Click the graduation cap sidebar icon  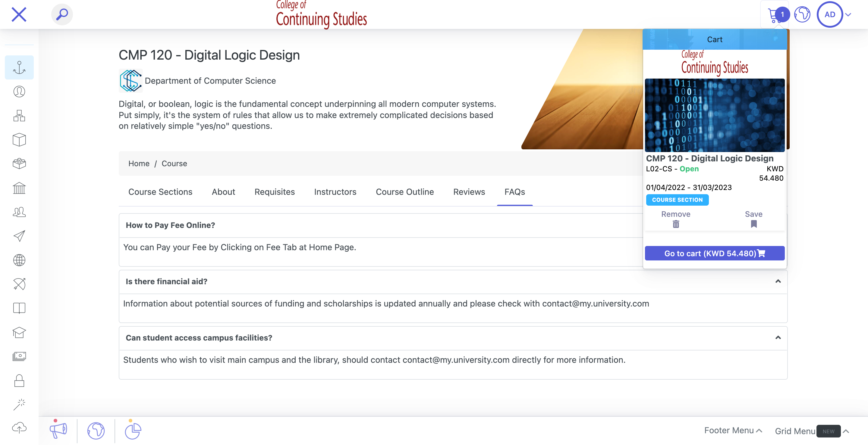pos(19,332)
